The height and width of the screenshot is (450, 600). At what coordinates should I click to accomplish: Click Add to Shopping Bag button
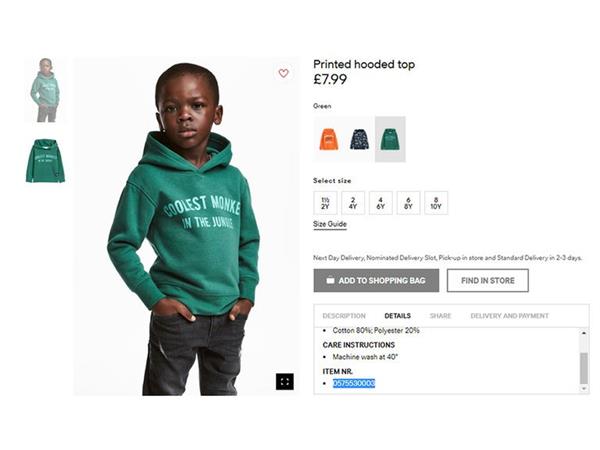click(x=376, y=280)
